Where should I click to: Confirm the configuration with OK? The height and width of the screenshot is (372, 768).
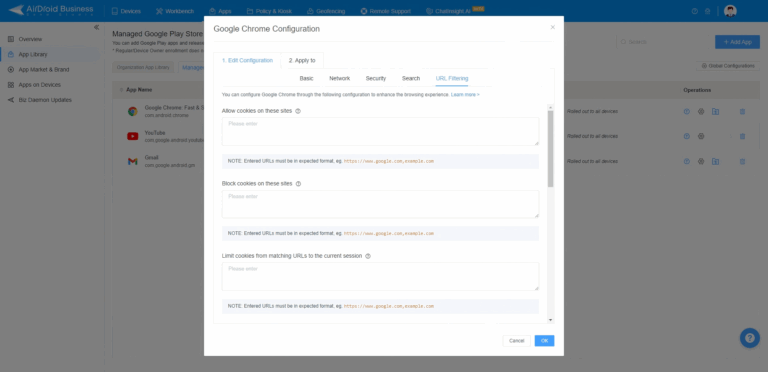545,341
